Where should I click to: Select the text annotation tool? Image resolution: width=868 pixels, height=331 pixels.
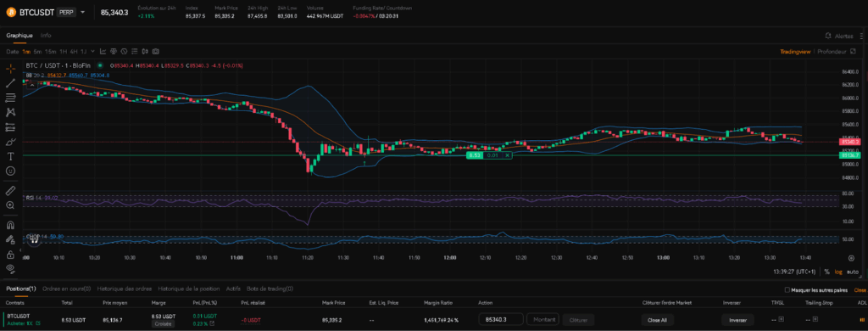pos(10,156)
